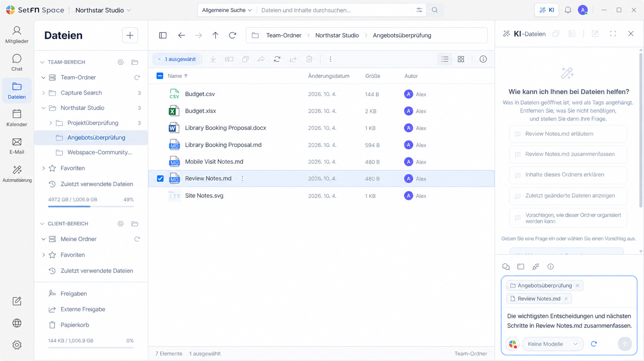644x361 pixels.
Task: Expand the Projektüberprüfung folder
Action: pyautogui.click(x=50, y=123)
